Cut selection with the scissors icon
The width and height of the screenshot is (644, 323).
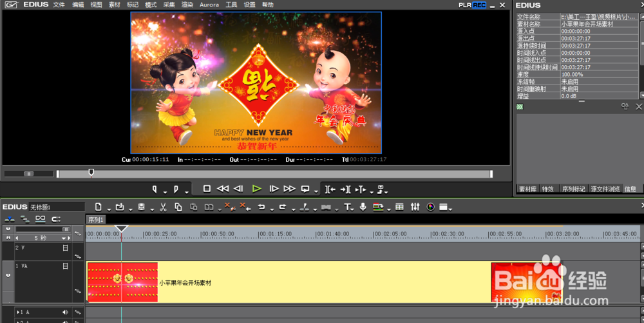(163, 207)
